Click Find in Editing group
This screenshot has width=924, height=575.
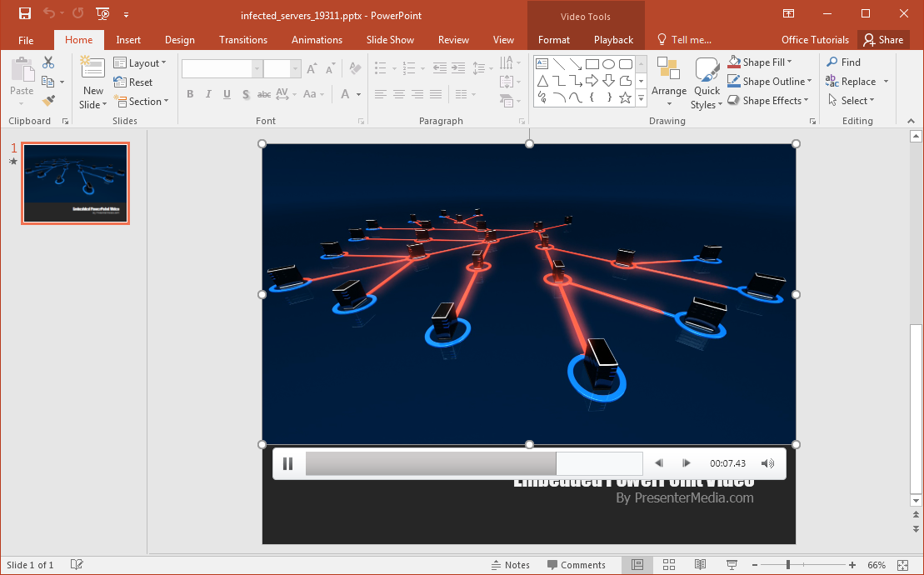coord(844,62)
